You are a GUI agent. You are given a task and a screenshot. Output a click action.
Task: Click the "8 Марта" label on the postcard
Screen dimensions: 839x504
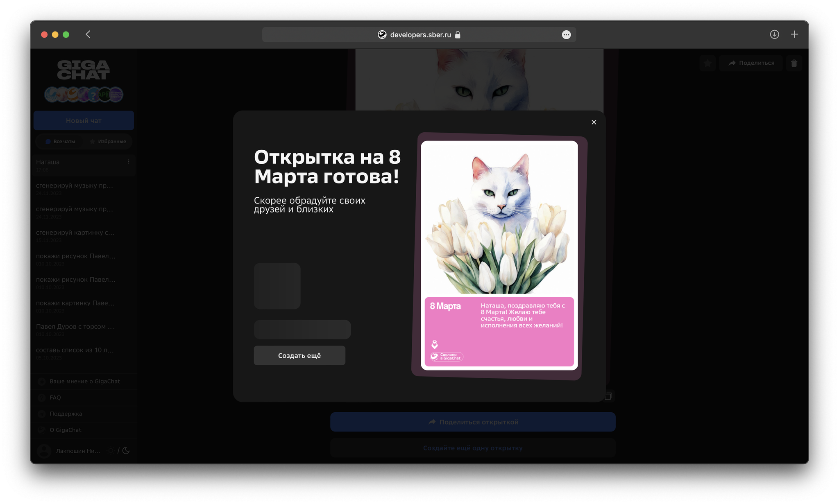click(445, 306)
